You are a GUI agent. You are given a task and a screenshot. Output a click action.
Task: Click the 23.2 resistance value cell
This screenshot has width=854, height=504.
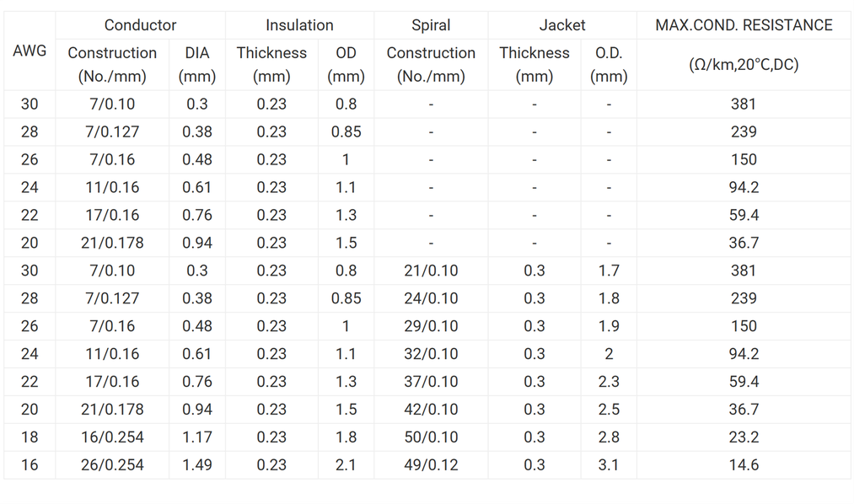(x=744, y=437)
